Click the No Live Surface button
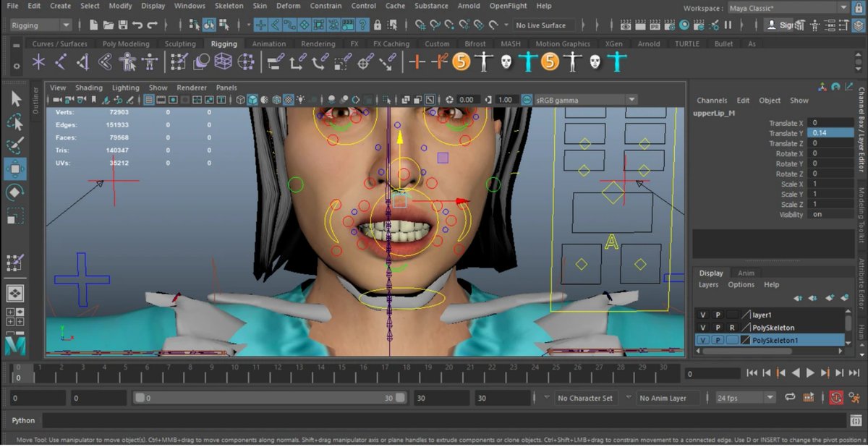 pyautogui.click(x=543, y=25)
